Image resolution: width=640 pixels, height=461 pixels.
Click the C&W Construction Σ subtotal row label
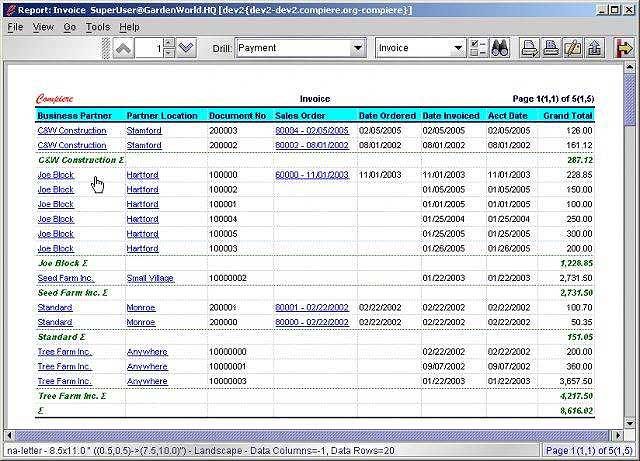point(81,160)
